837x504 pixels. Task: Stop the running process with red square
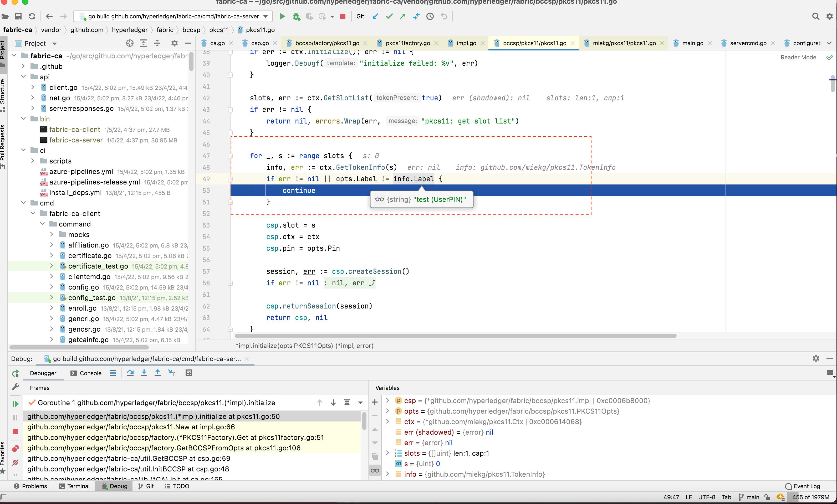pyautogui.click(x=343, y=16)
